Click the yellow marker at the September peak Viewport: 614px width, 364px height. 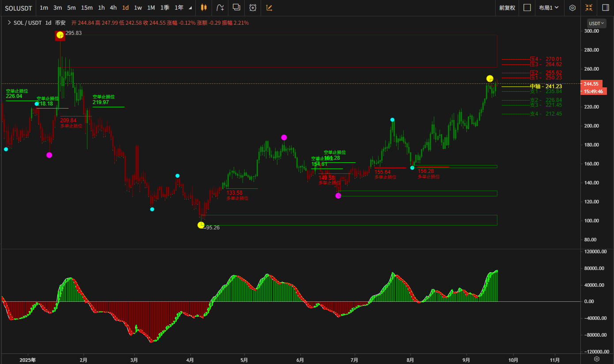click(x=490, y=79)
